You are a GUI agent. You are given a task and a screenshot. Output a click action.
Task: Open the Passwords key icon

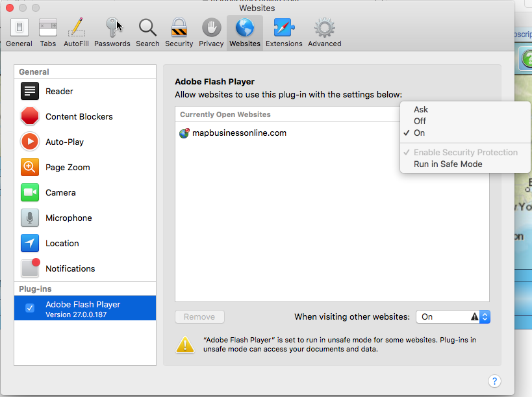coord(112,27)
